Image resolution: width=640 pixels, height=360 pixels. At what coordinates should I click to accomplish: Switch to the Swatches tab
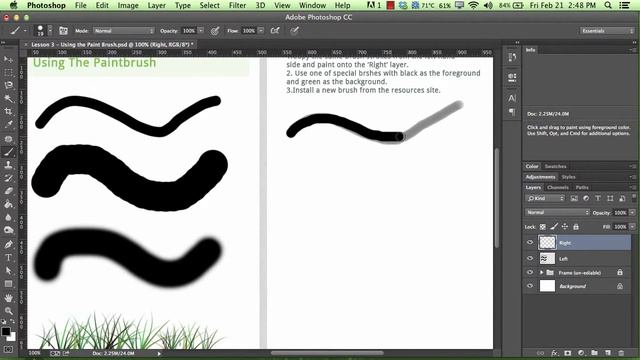555,166
